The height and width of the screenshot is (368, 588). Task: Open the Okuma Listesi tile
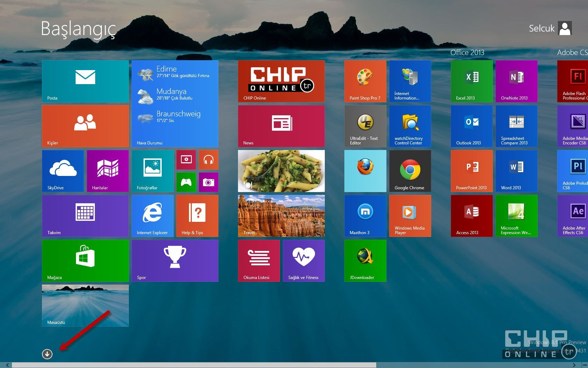coord(259,261)
